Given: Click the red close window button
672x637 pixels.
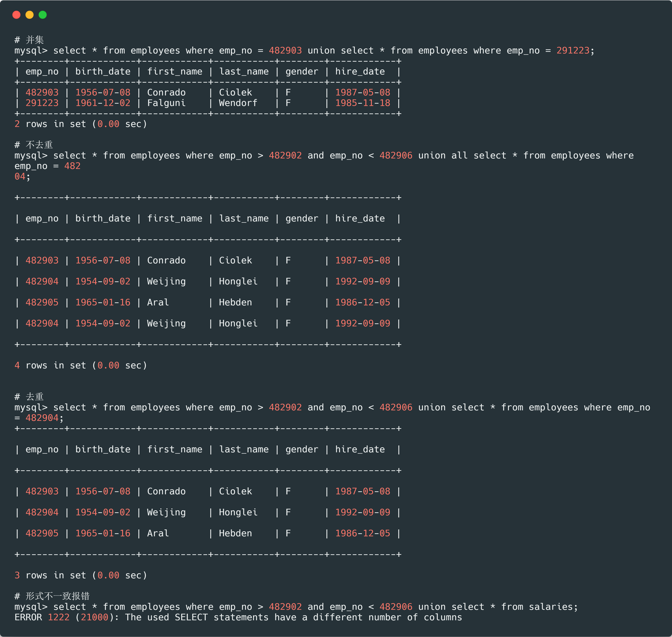Looking at the screenshot, I should [16, 15].
